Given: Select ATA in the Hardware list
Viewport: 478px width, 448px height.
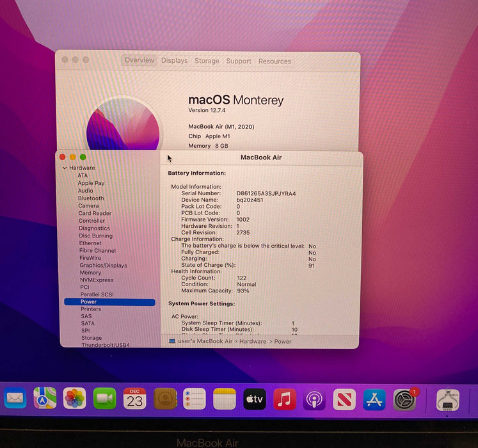Looking at the screenshot, I should (x=83, y=175).
